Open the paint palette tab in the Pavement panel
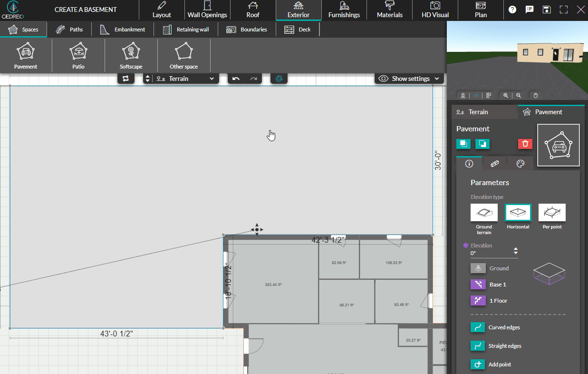588x374 pixels. click(520, 163)
